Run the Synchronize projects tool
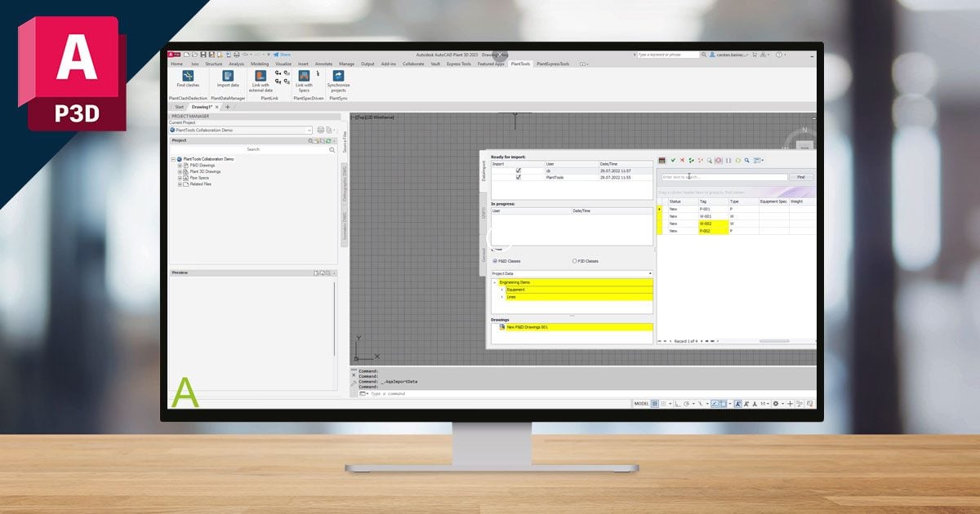 coord(338,81)
